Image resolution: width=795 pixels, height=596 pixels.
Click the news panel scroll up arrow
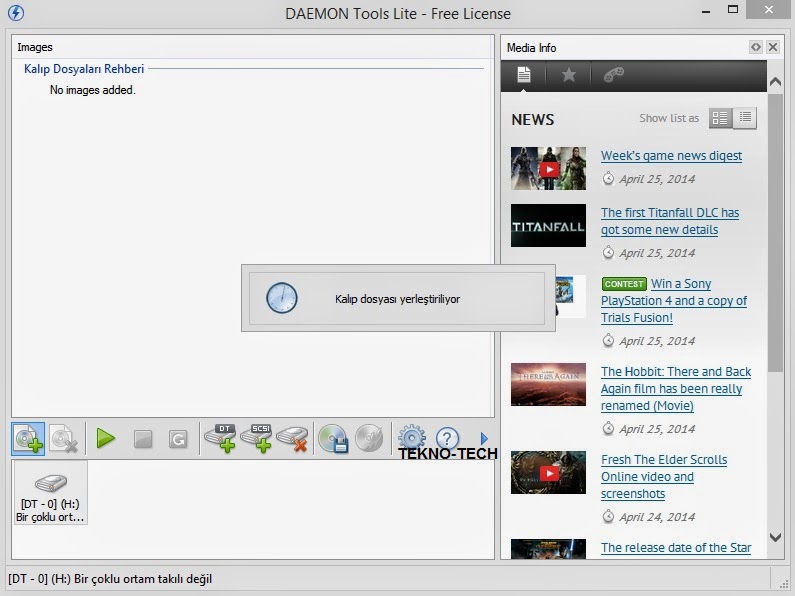[775, 81]
